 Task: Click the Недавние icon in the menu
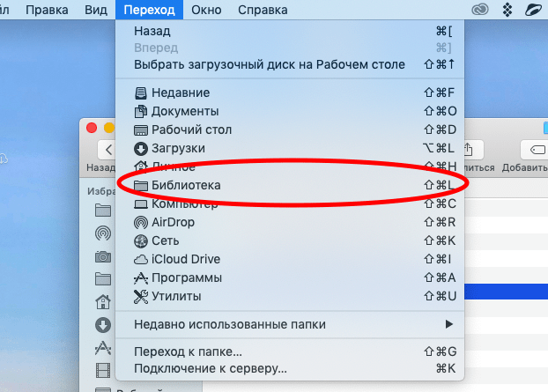click(x=141, y=92)
